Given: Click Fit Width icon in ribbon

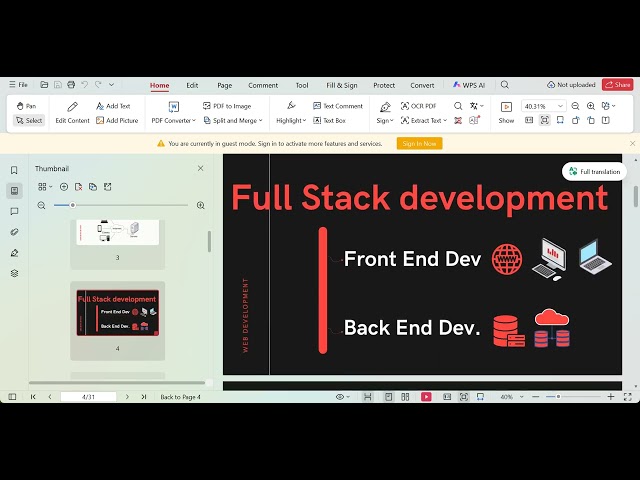Looking at the screenshot, I should coord(560,120).
